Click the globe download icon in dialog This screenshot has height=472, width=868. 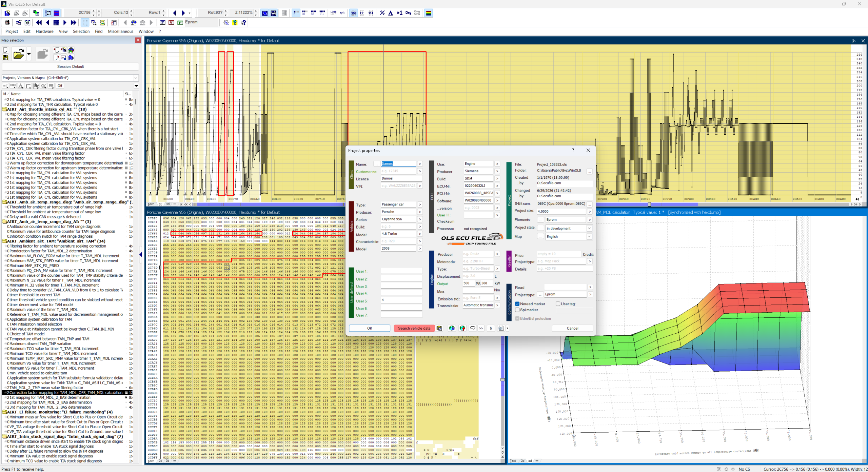pos(452,328)
